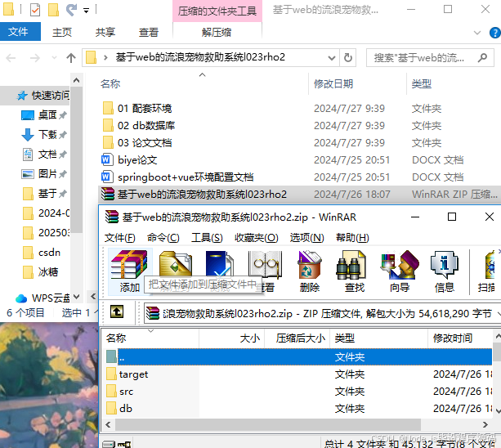Image resolution: width=501 pixels, height=448 pixels.
Task: Click the Add (添加) icon in WinRAR
Action: point(129,271)
